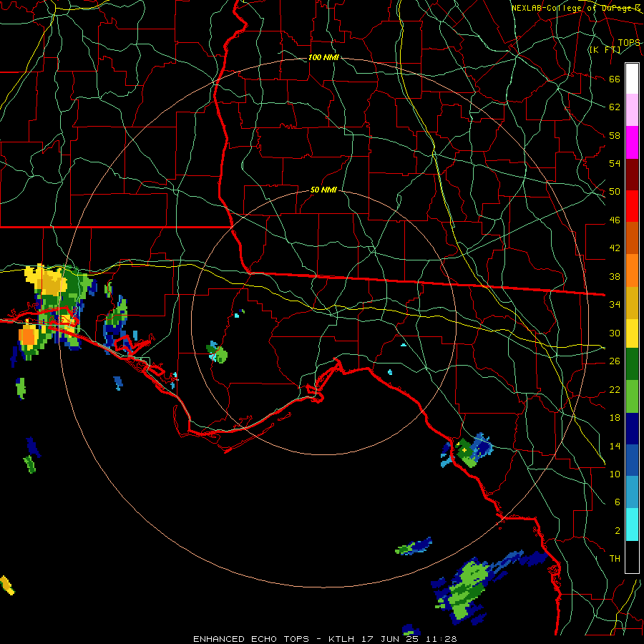Click the legend value 34
Image resolution: width=644 pixels, height=644 pixels.
(615, 305)
